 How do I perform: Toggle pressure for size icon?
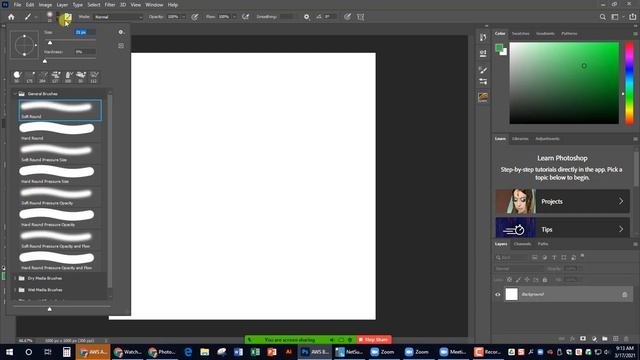point(347,17)
